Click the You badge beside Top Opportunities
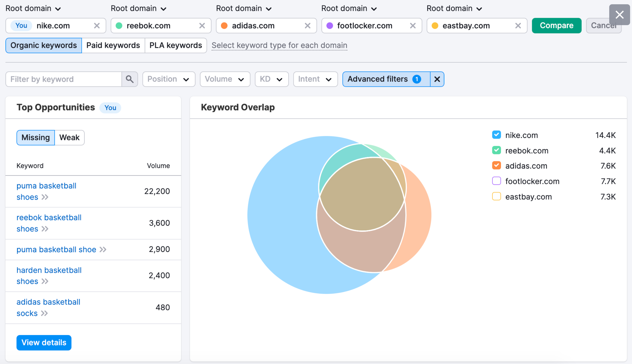Image resolution: width=632 pixels, height=364 pixels. [110, 108]
